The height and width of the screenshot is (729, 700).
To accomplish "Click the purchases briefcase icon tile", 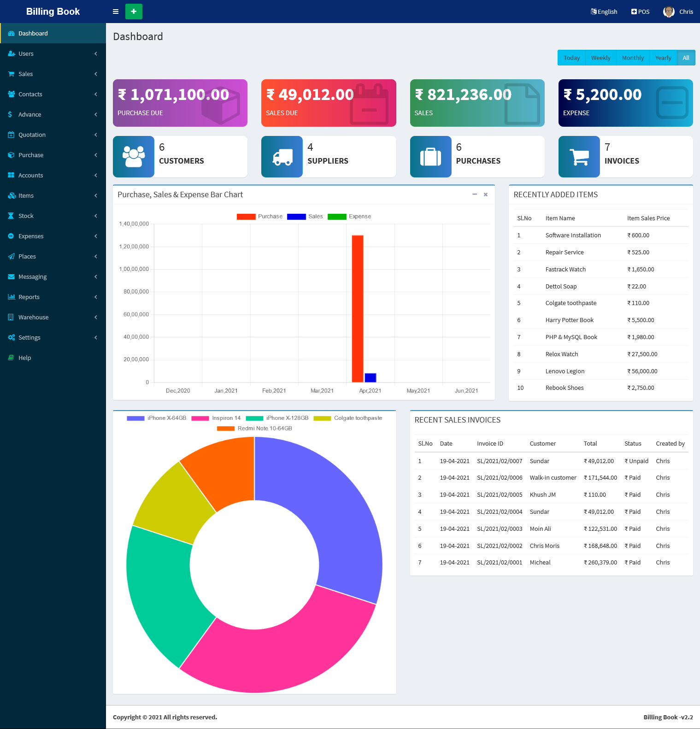I will click(430, 157).
